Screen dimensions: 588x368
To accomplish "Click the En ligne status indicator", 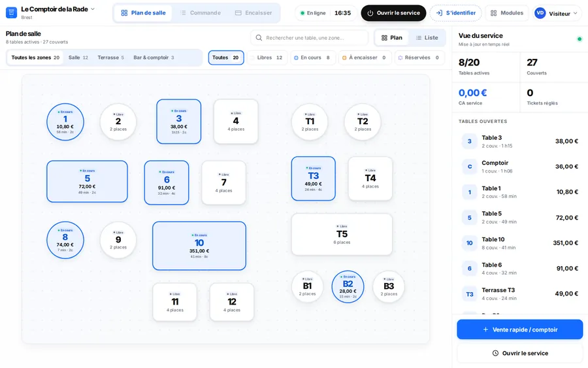I will [x=313, y=13].
